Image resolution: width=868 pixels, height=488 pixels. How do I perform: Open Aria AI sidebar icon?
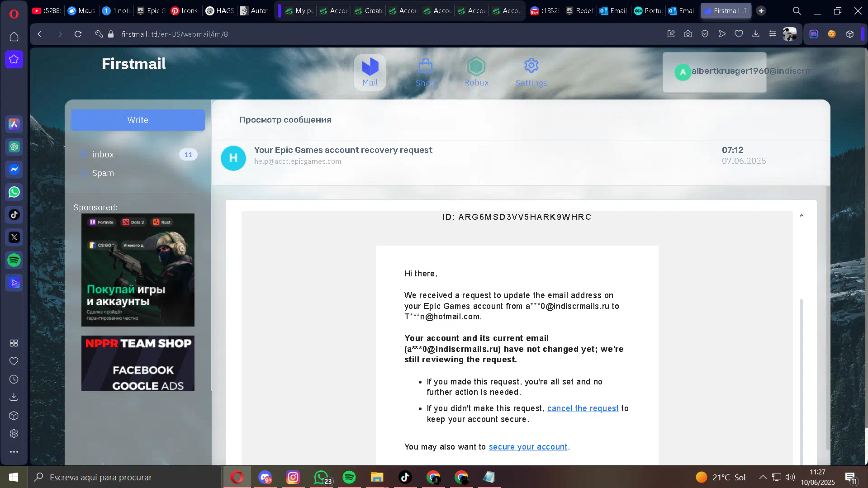(14, 124)
